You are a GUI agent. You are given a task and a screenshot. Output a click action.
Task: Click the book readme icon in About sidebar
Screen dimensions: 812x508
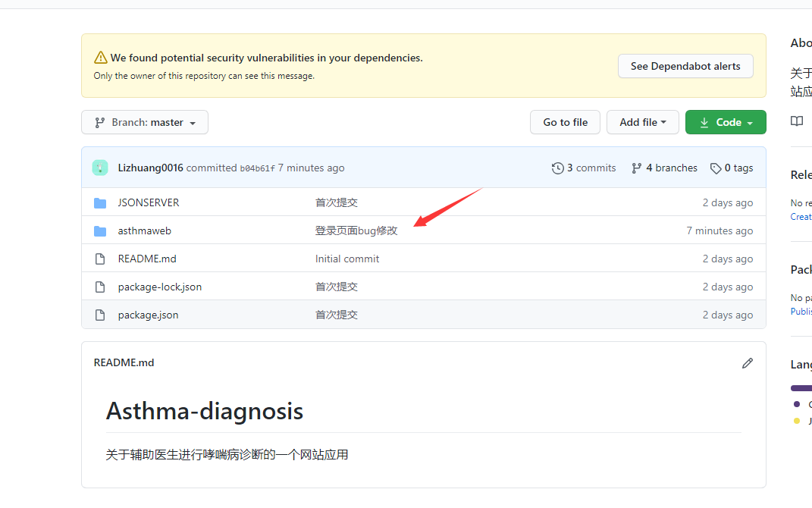797,121
